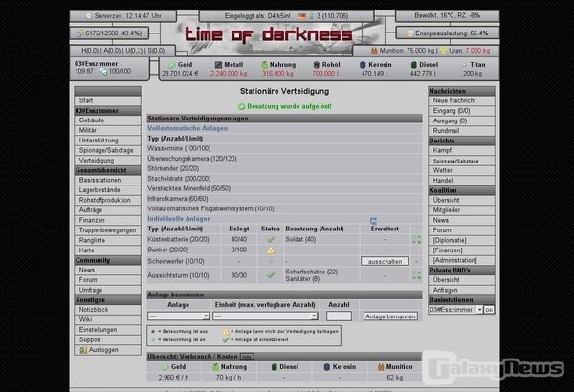The width and height of the screenshot is (574, 392).
Task: Click the ok button beside Basisstationen
Action: point(489,310)
